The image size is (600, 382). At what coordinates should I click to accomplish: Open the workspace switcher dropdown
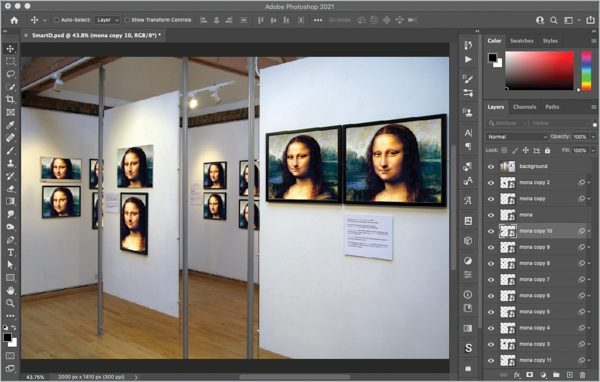pos(572,20)
